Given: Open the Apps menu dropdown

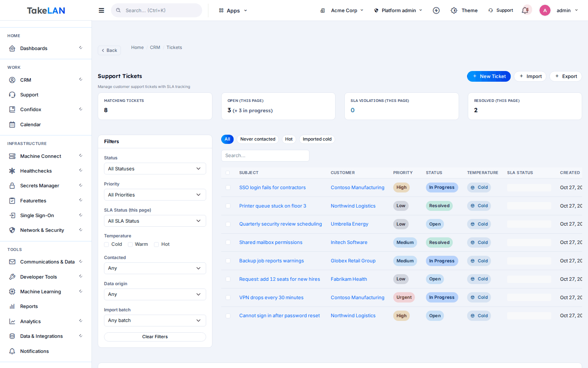Looking at the screenshot, I should 233,10.
